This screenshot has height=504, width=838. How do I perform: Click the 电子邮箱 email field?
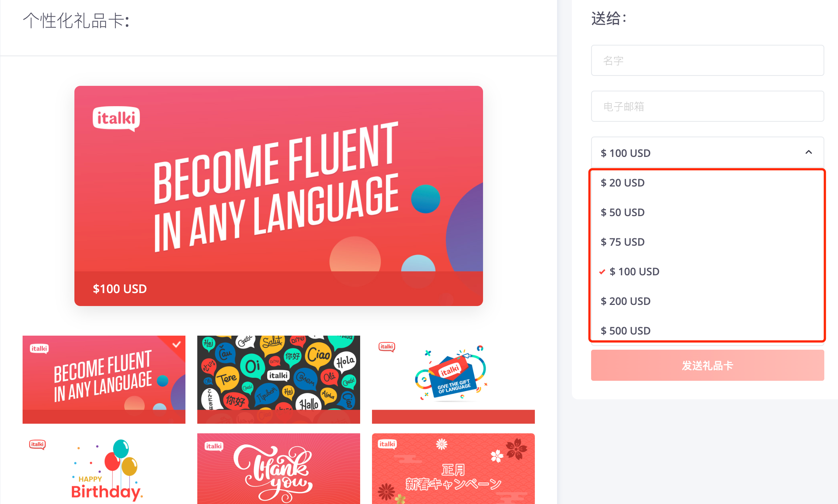707,106
